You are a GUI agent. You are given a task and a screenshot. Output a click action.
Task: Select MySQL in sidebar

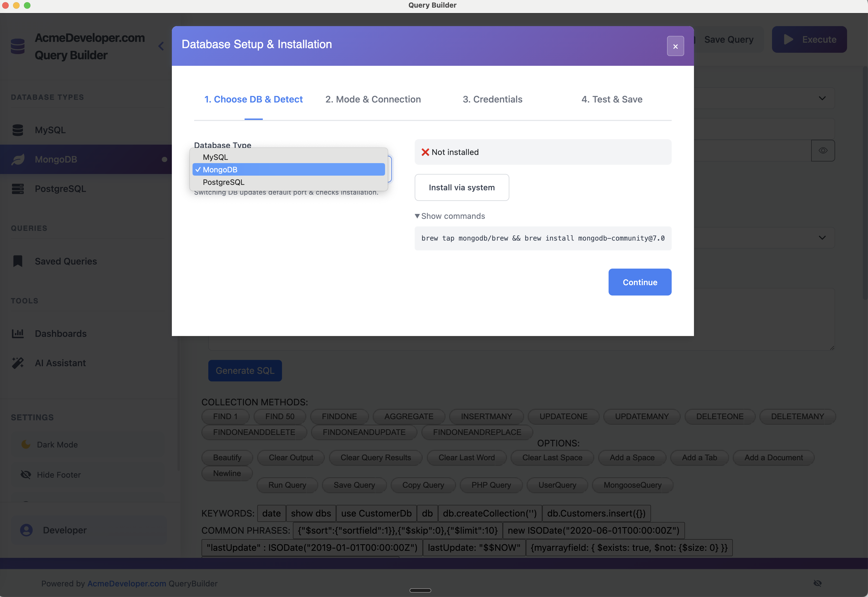pos(86,130)
